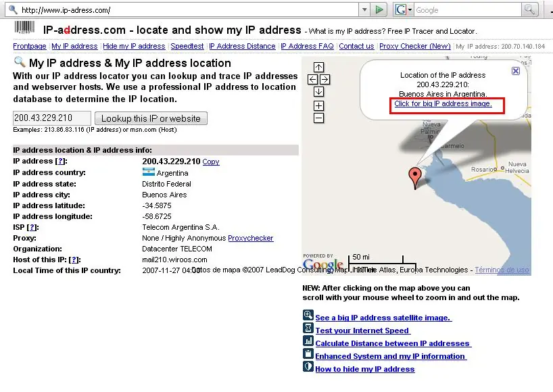Click the IP lookup input field
The image size is (553, 392).
pyautogui.click(x=52, y=118)
